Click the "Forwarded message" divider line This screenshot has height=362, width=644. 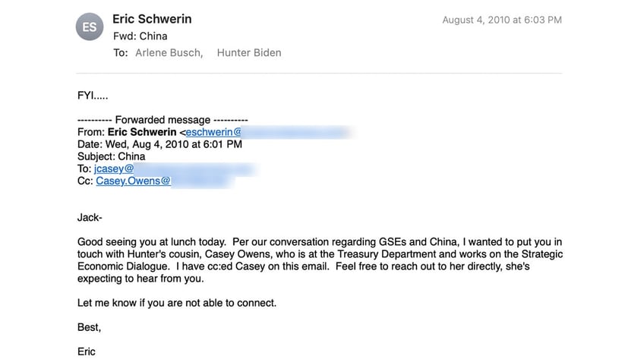tap(163, 120)
